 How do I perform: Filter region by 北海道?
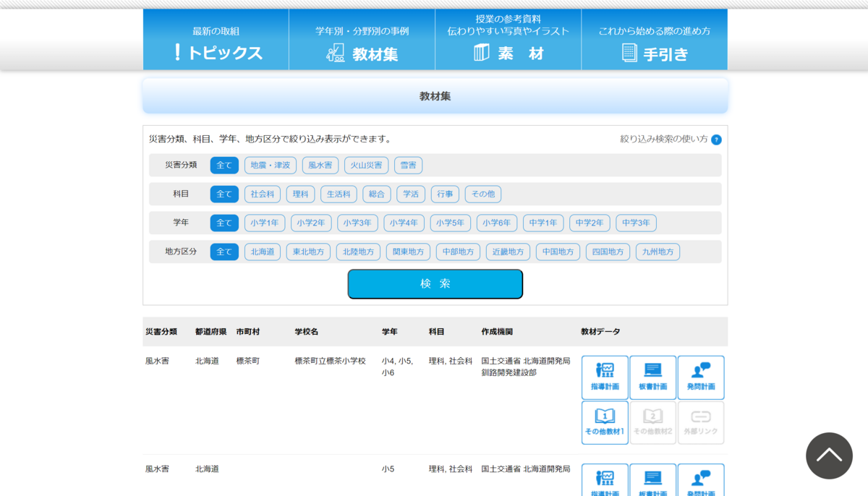tap(263, 252)
